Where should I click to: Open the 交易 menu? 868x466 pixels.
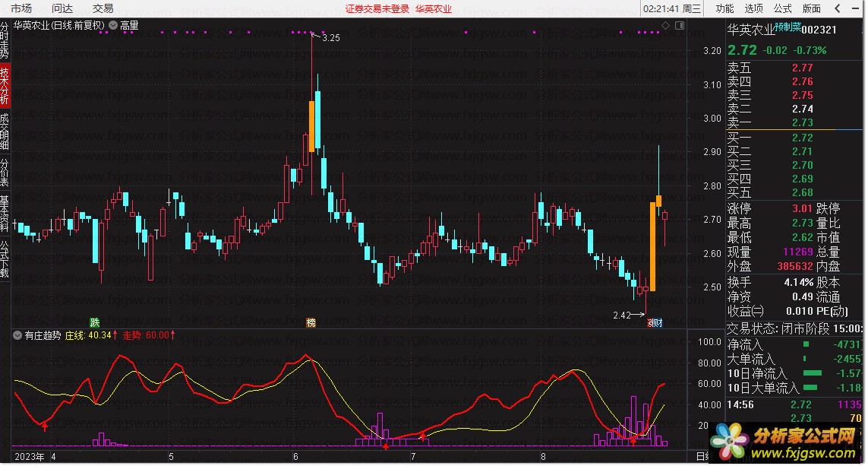click(x=103, y=8)
